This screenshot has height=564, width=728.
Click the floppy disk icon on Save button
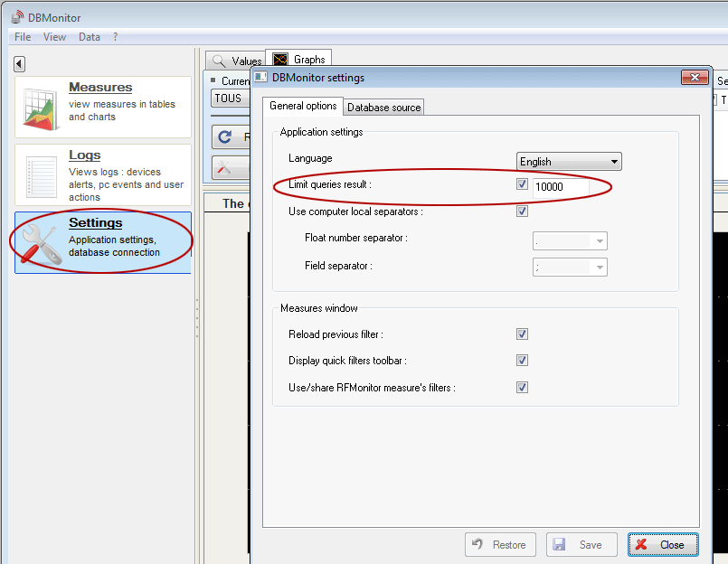[x=559, y=544]
